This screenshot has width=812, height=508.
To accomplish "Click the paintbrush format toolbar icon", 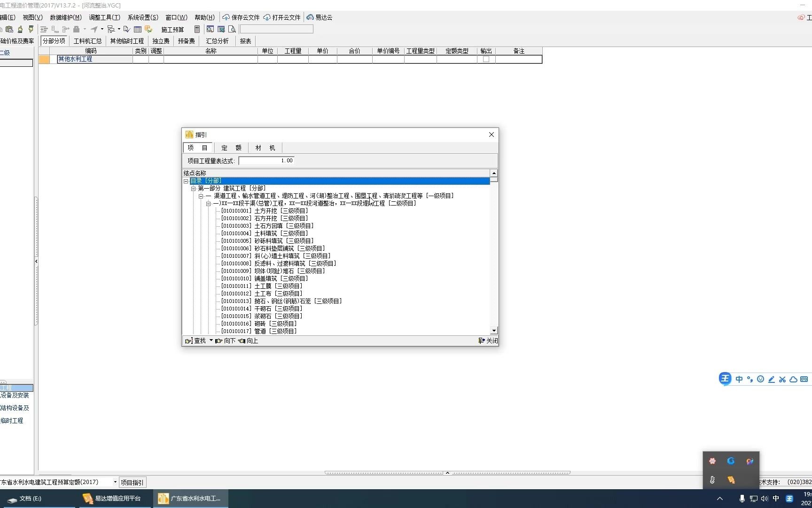I will click(31, 29).
